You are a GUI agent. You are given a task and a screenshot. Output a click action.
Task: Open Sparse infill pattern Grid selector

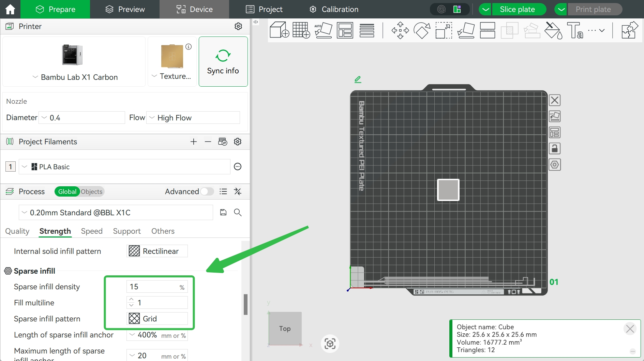(x=157, y=319)
